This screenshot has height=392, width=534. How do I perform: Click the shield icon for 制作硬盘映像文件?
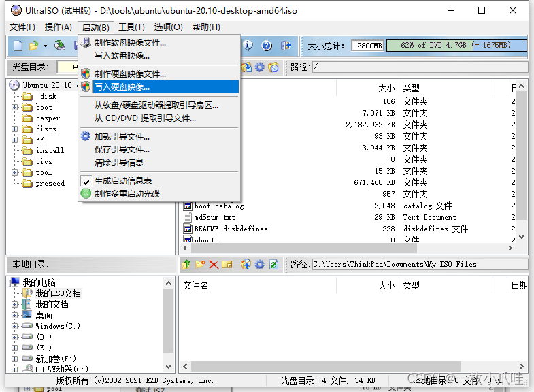[x=86, y=73]
